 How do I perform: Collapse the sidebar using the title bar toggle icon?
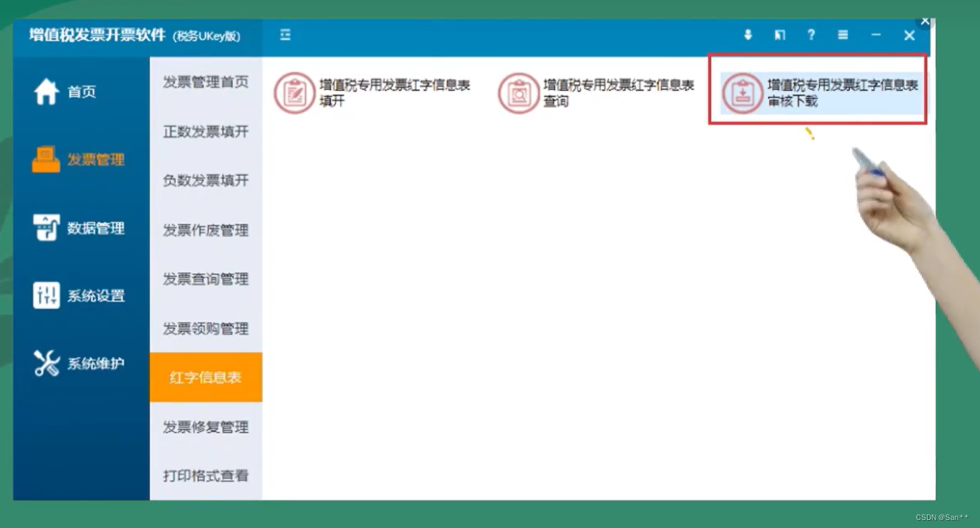tap(285, 35)
